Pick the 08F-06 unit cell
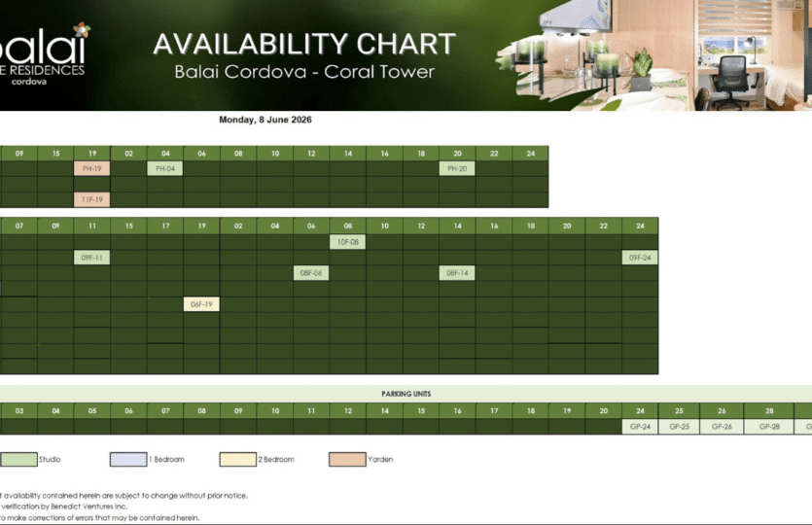 pos(311,273)
